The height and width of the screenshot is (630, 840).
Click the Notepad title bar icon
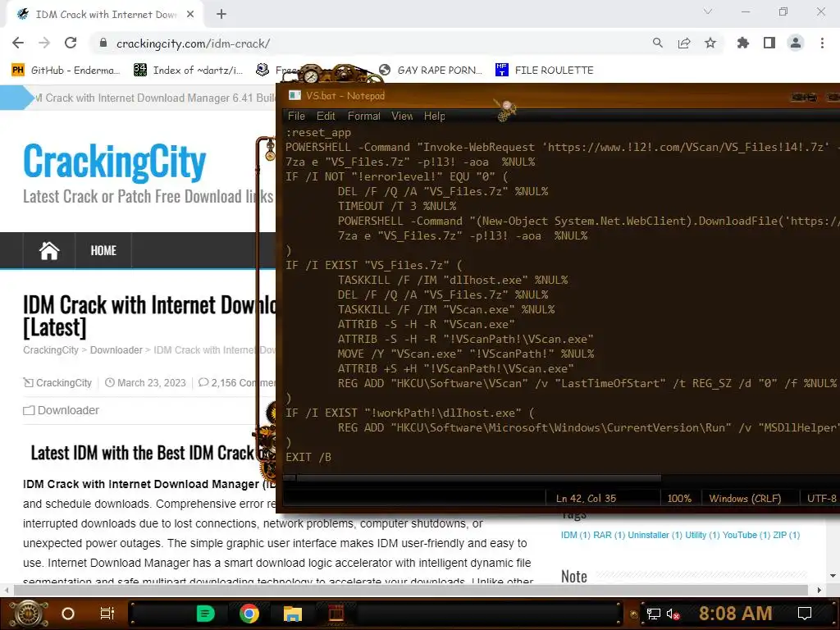tap(294, 95)
